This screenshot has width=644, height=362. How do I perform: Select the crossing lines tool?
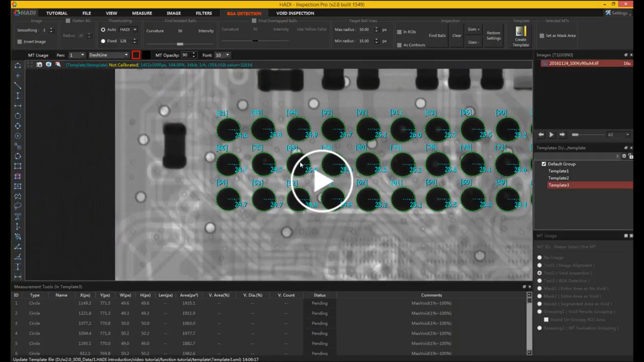tap(18, 237)
